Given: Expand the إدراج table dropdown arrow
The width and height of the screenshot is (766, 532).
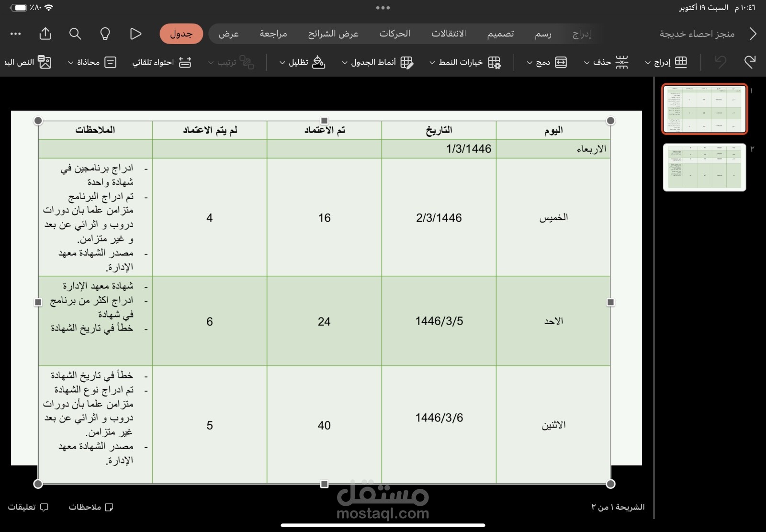Looking at the screenshot, I should point(648,63).
